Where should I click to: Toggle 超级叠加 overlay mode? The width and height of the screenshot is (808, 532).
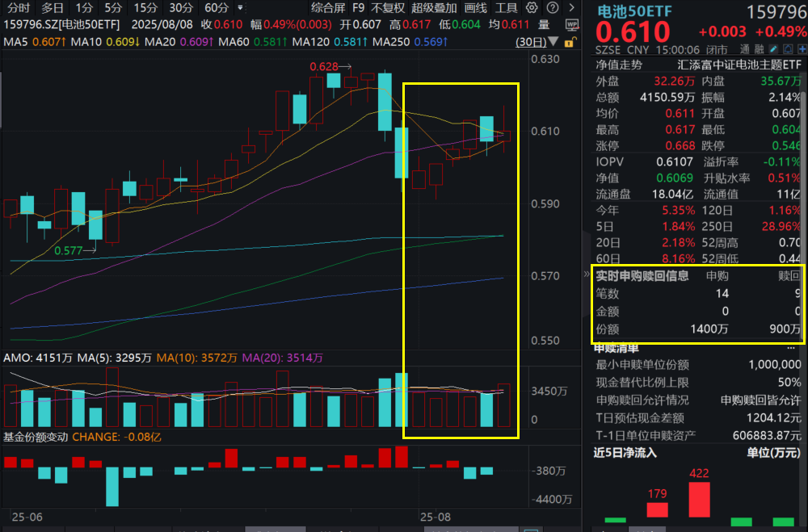tap(434, 8)
